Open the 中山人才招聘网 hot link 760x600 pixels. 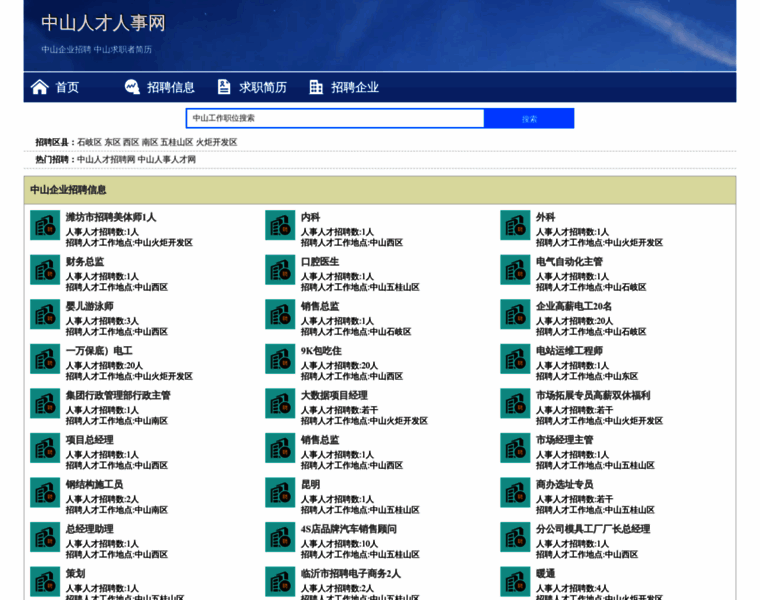tap(103, 159)
